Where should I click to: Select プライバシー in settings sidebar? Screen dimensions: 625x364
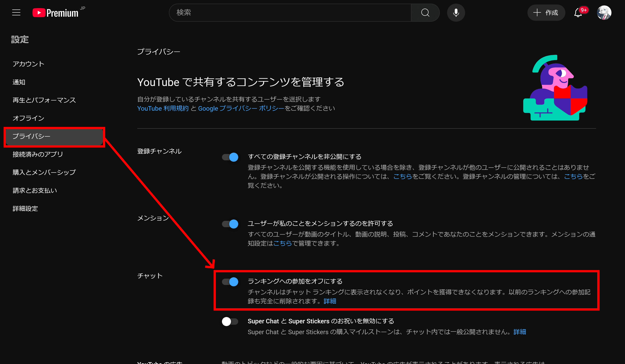54,136
